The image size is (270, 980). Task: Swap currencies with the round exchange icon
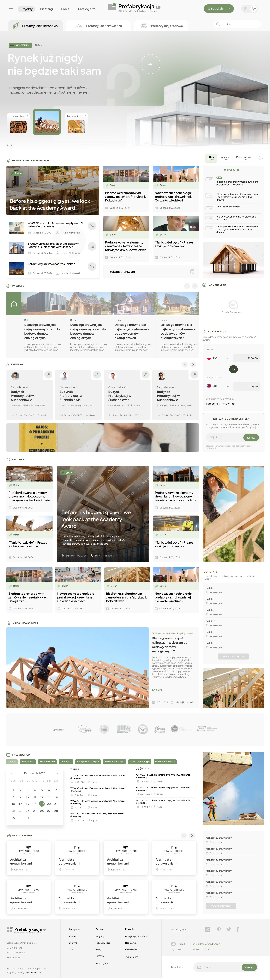pyautogui.click(x=233, y=369)
